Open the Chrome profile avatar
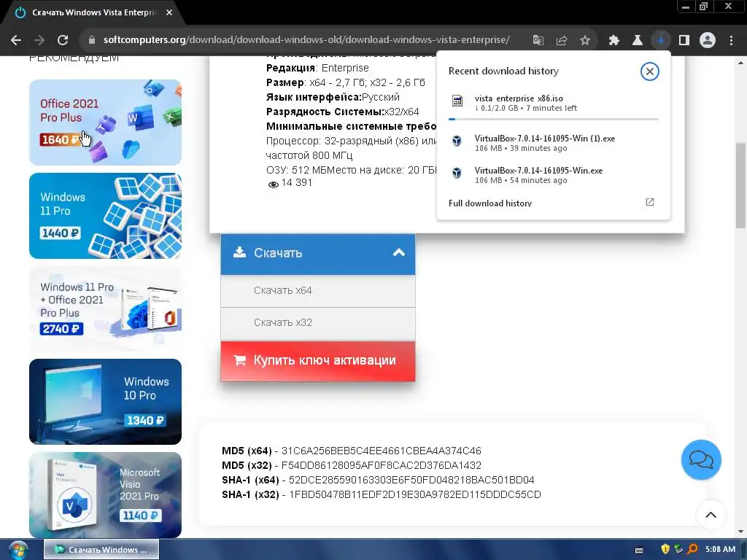The height and width of the screenshot is (560, 747). (x=708, y=40)
